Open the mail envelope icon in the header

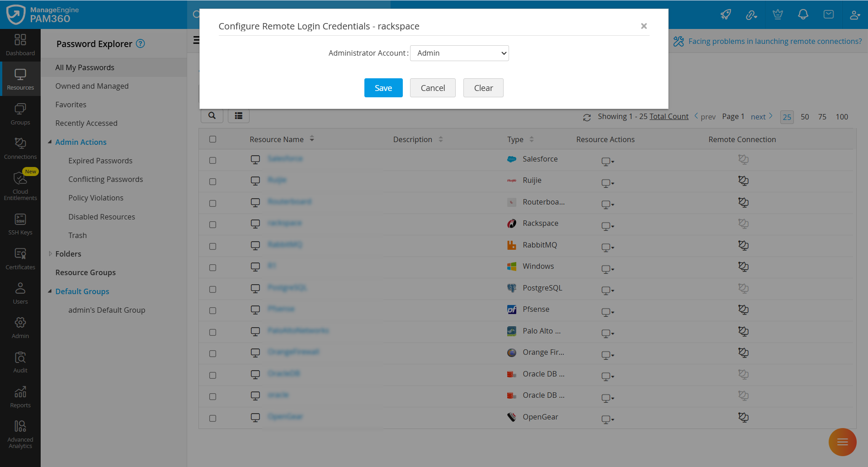(829, 14)
